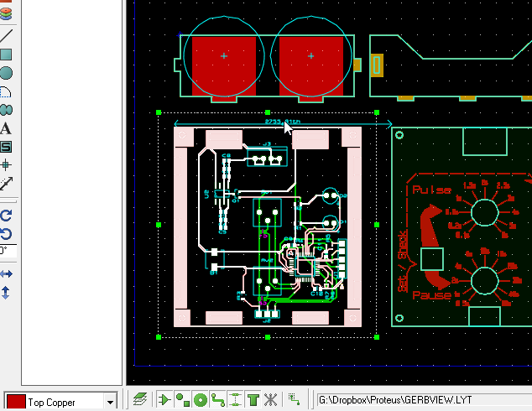Toggle the component selection filter
The width and height of the screenshot is (532, 411).
pos(164,400)
